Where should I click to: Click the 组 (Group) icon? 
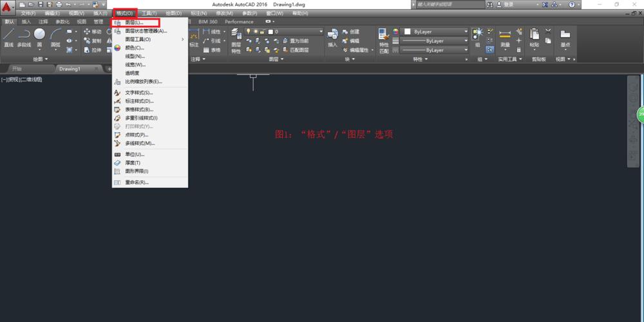pos(477,38)
